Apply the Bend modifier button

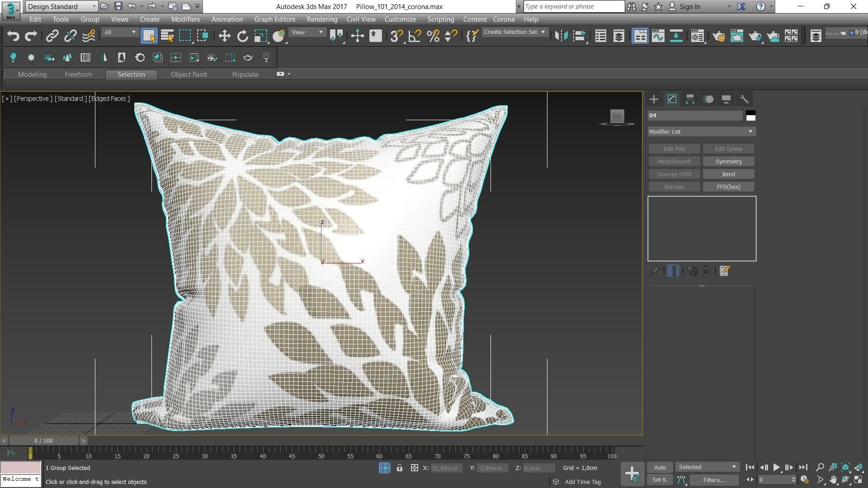coord(728,174)
